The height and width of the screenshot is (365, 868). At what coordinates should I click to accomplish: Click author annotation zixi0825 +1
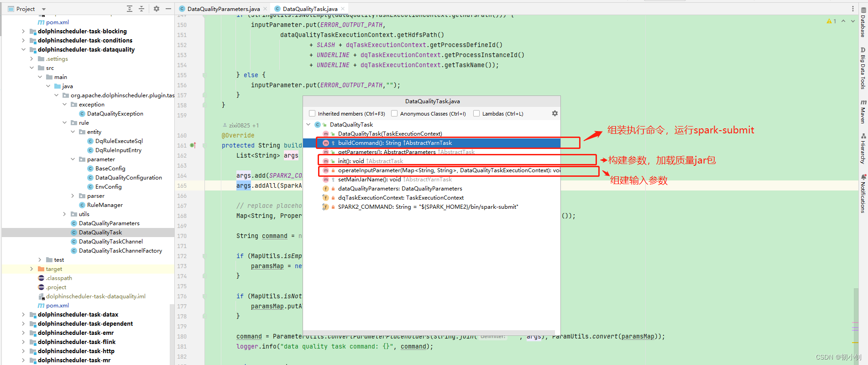(241, 125)
